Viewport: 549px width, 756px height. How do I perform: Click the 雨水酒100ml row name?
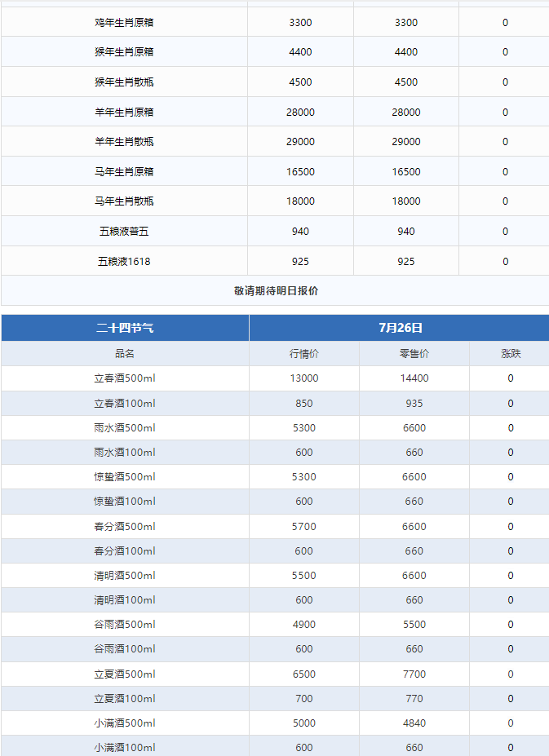point(125,453)
